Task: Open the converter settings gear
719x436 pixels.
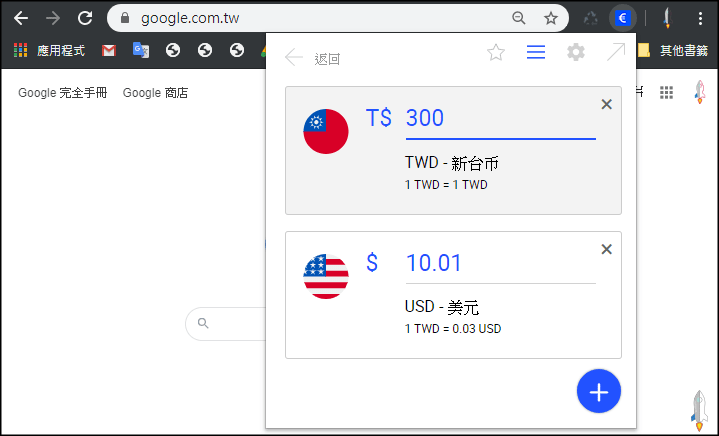Action: coord(576,53)
